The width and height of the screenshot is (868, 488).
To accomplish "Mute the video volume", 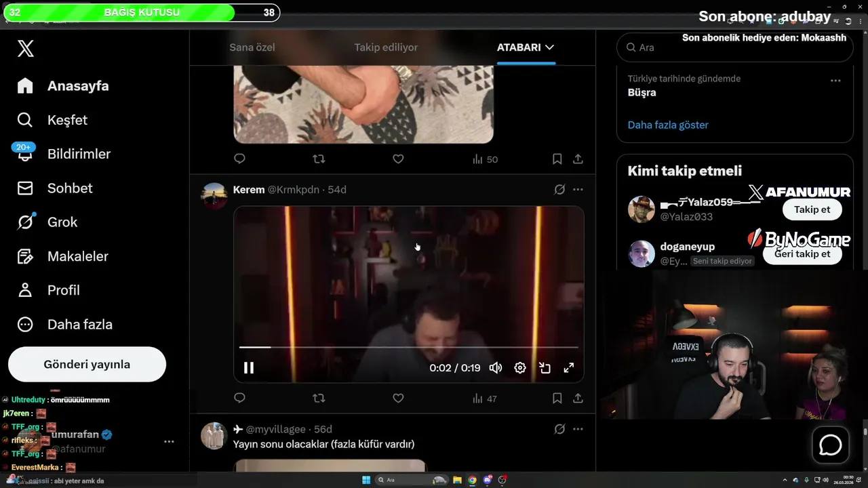I will [x=496, y=368].
